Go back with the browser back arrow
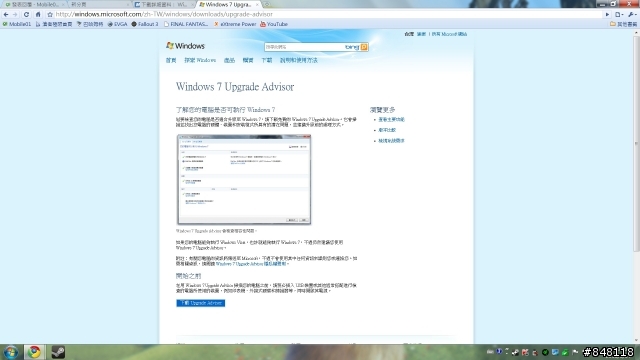The image size is (640, 360). (6, 14)
